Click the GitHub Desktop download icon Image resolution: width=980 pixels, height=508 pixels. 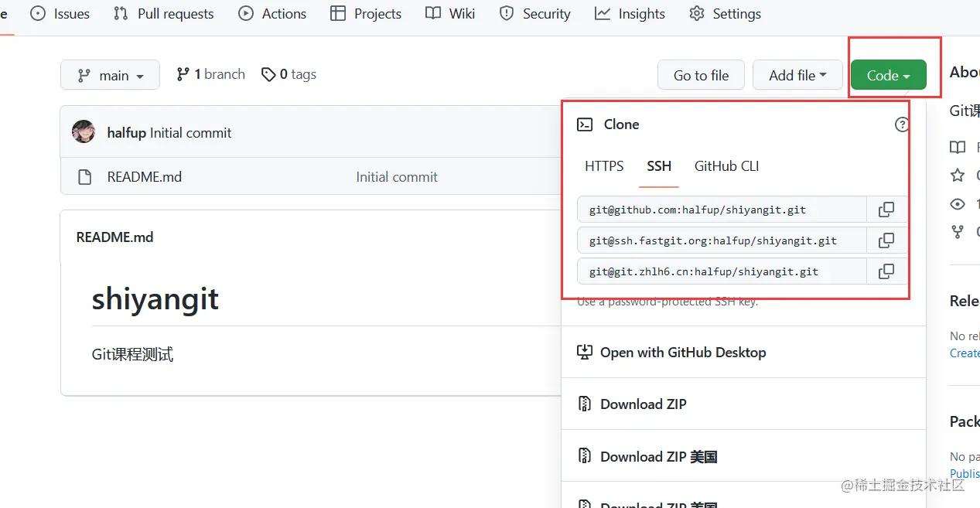click(585, 352)
